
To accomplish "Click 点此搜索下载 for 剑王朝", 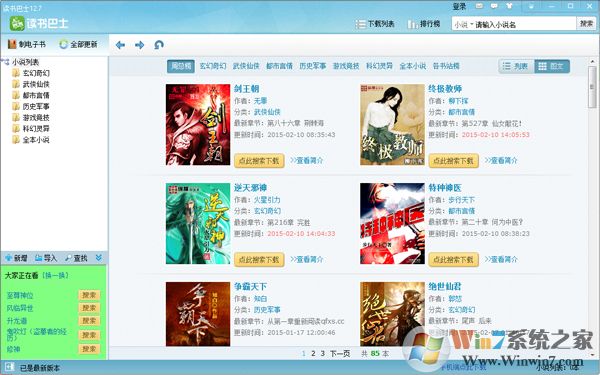I will click(x=259, y=161).
